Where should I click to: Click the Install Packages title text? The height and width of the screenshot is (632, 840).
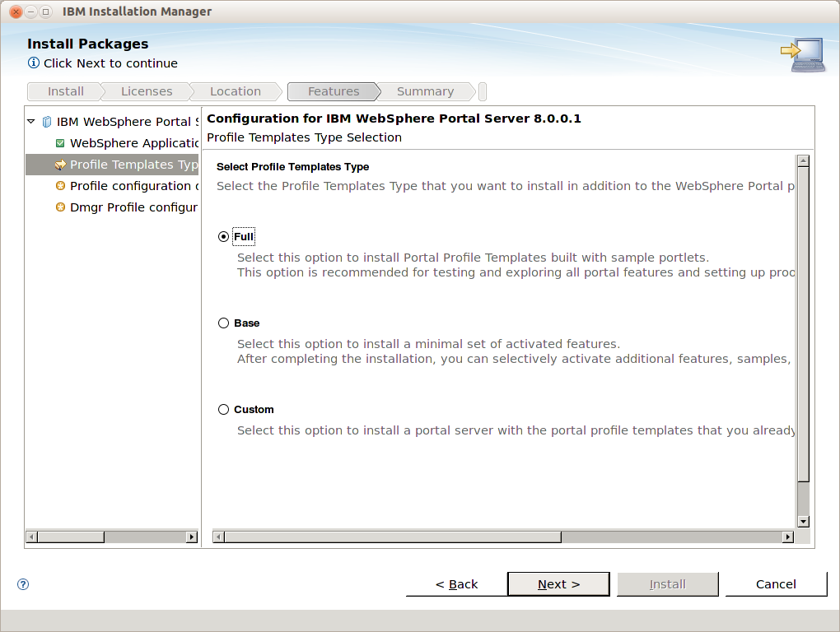[88, 44]
